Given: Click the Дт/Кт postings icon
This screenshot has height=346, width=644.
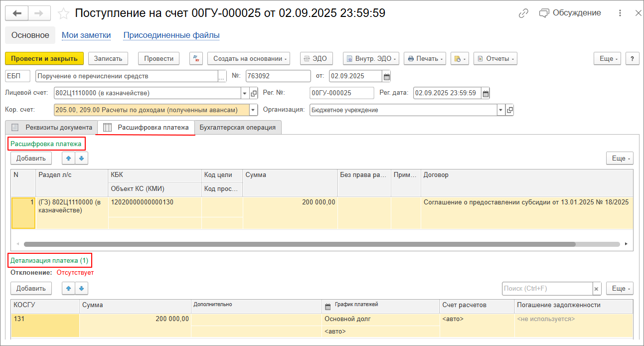Looking at the screenshot, I should [x=196, y=59].
